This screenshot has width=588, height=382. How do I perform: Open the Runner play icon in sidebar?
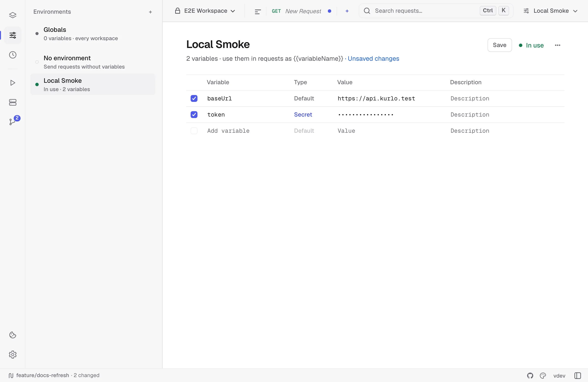click(12, 83)
